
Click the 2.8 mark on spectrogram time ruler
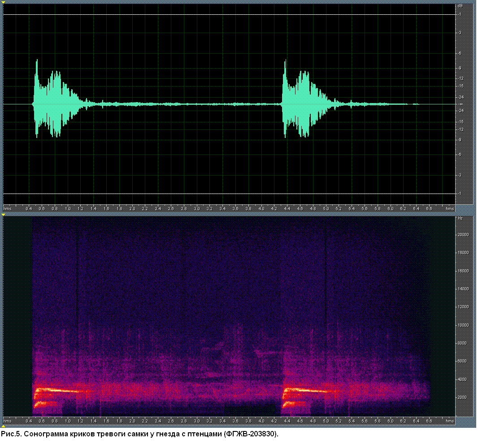point(184,421)
